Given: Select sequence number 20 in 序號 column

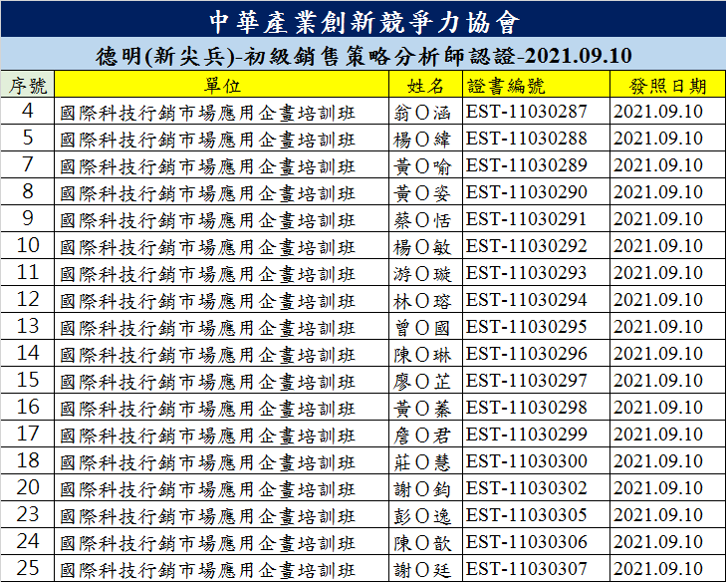Looking at the screenshot, I should coord(28,487).
